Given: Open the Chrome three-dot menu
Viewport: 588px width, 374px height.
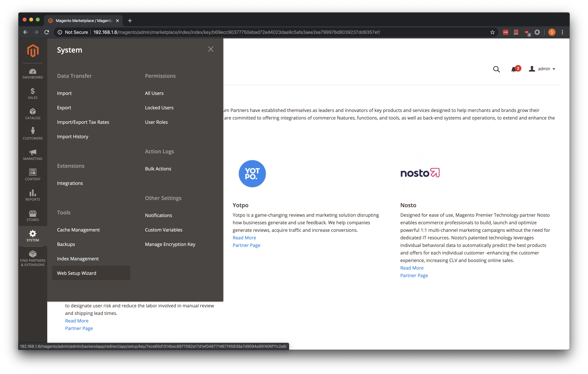Looking at the screenshot, I should (x=562, y=32).
